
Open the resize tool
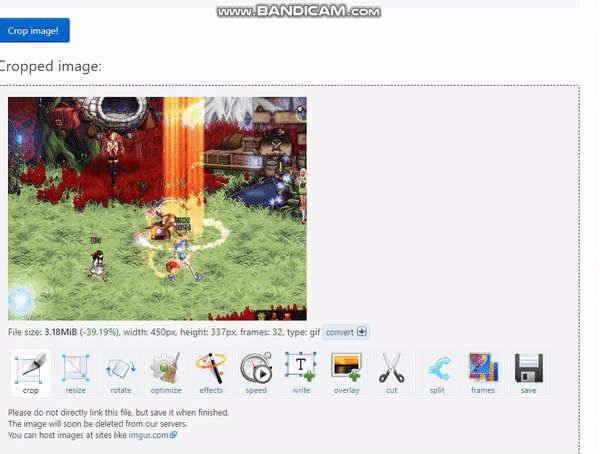click(x=76, y=372)
